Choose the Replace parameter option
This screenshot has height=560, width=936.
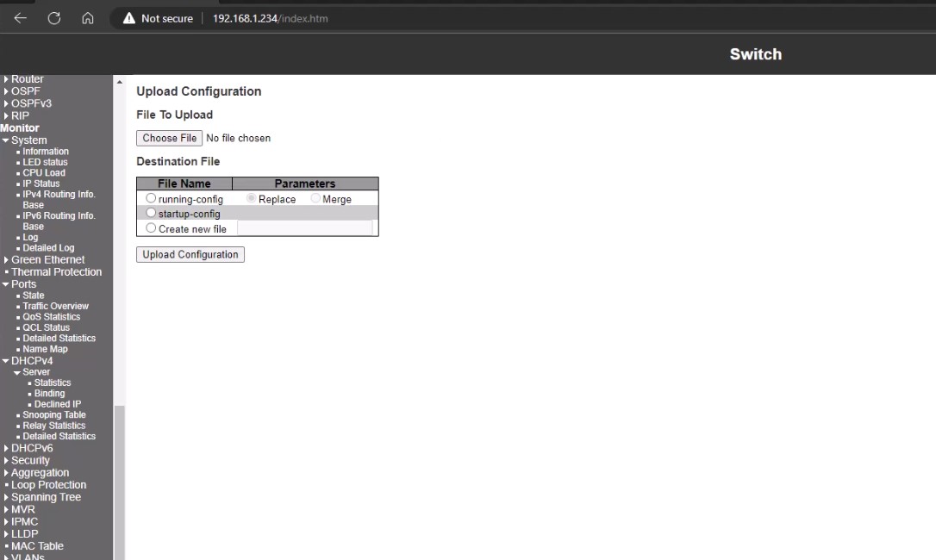[x=252, y=198]
